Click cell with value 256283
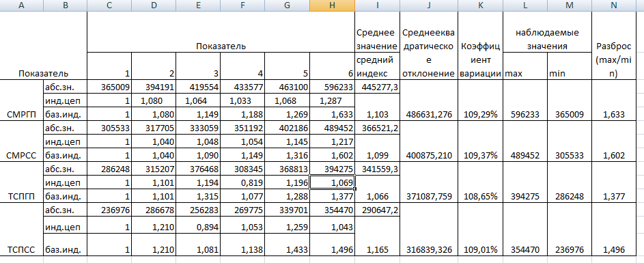The height and width of the screenshot is (263, 644). point(198,210)
